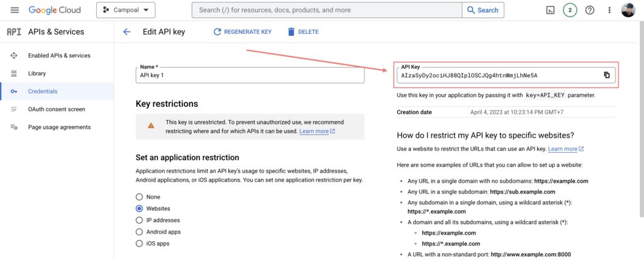Choose the iOS apps radio option
Image resolution: width=644 pixels, height=260 pixels.
pyautogui.click(x=140, y=244)
